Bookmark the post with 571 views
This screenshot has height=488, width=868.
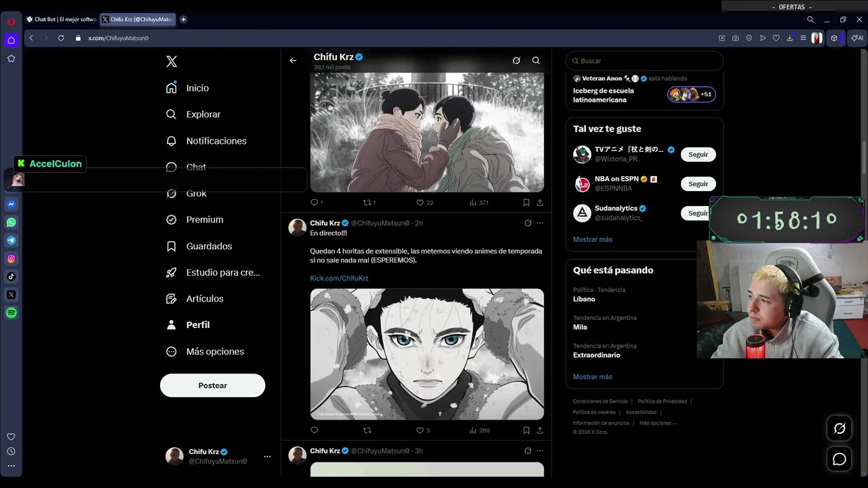[526, 202]
